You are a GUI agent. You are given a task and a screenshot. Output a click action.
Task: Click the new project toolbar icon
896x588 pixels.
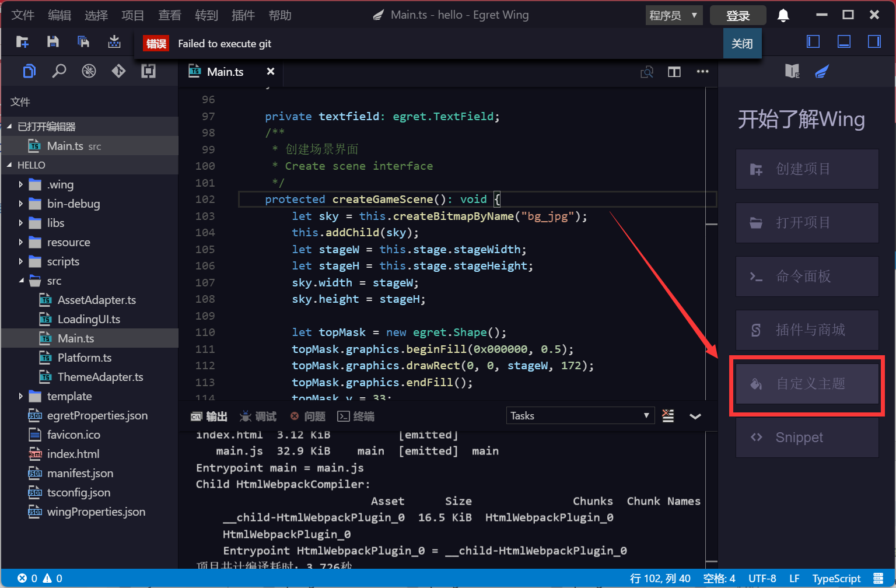22,41
